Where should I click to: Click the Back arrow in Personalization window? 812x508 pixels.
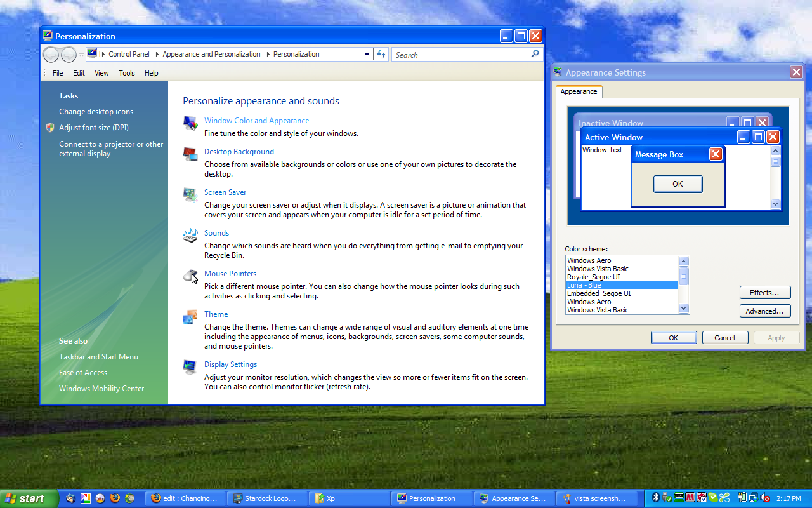pyautogui.click(x=51, y=55)
